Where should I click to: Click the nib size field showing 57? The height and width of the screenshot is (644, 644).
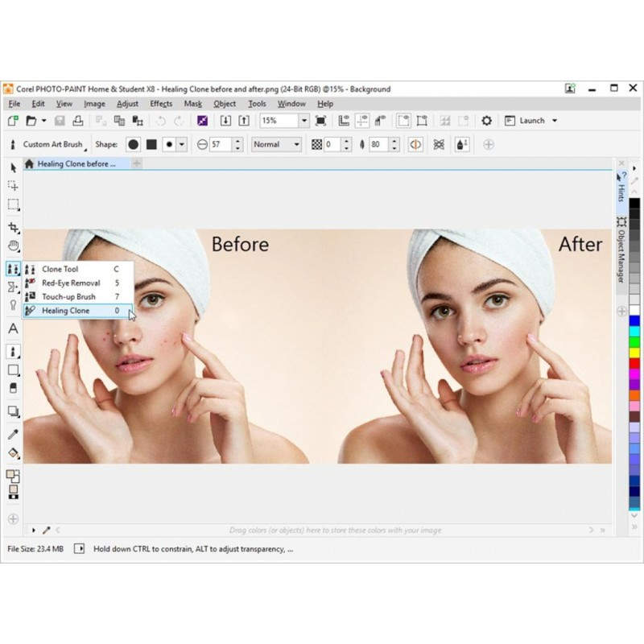click(x=220, y=145)
